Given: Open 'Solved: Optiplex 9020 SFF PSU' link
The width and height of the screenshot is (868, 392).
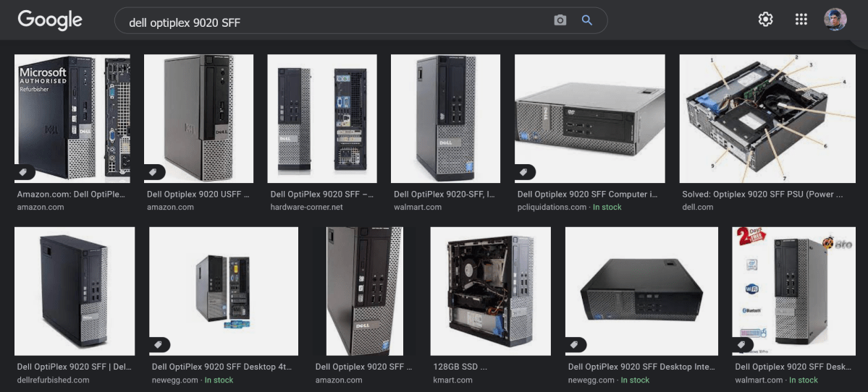Looking at the screenshot, I should pos(762,195).
